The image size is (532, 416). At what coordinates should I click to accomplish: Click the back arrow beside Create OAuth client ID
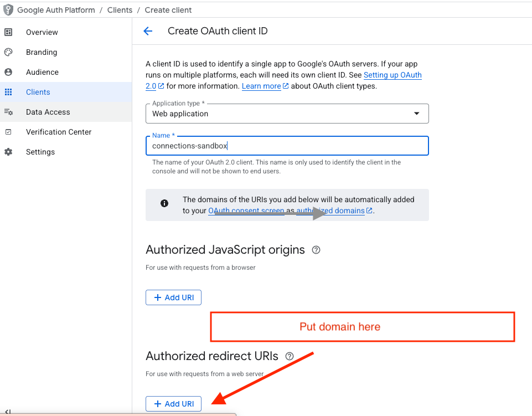click(148, 31)
